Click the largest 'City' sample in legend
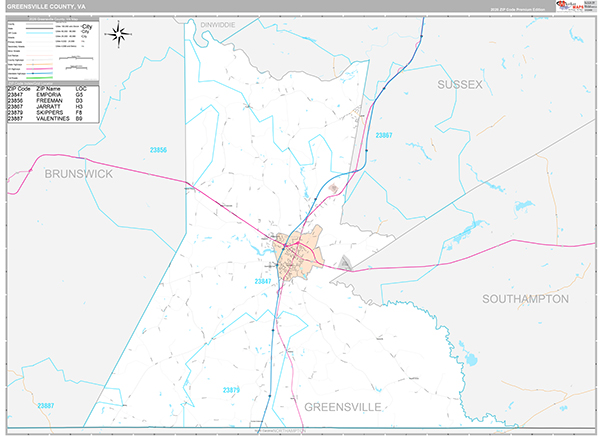The width and height of the screenshot is (600, 436). pyautogui.click(x=87, y=26)
